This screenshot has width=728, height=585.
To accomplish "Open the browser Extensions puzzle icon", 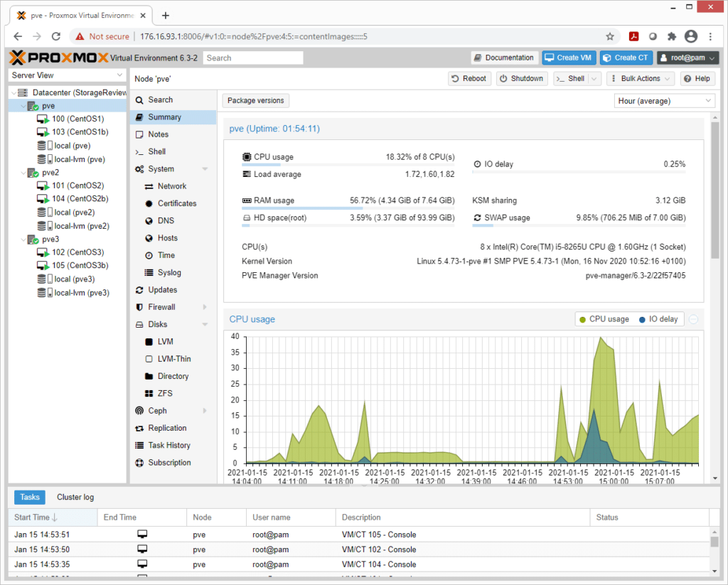I will click(x=672, y=36).
